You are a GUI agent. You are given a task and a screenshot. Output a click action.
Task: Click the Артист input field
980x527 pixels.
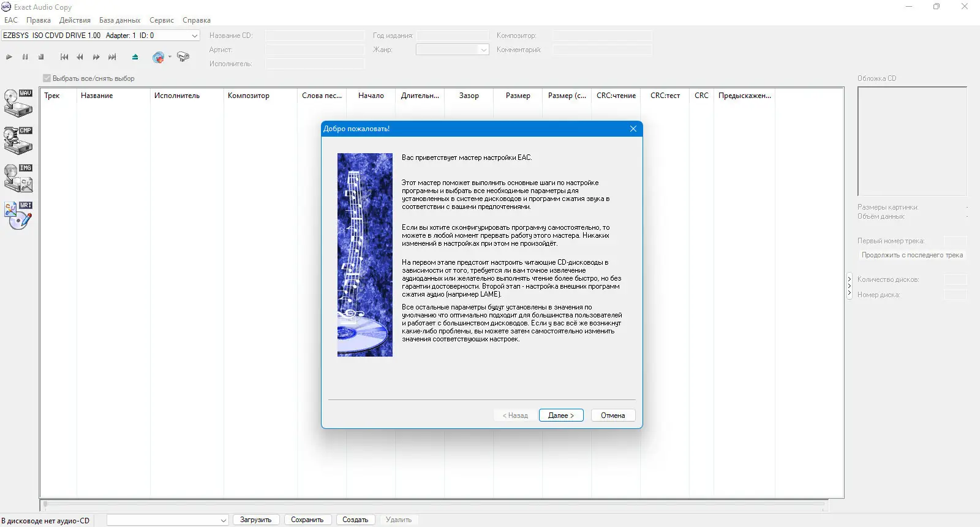click(315, 50)
